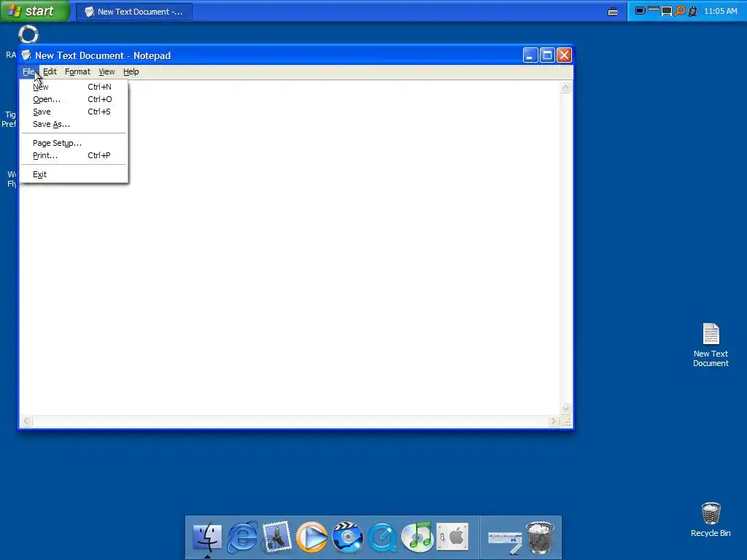Open the View menu
The width and height of the screenshot is (747, 560).
click(x=107, y=71)
